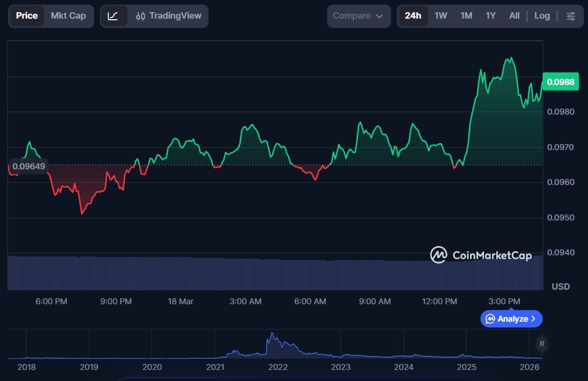
Task: Switch to the line chart view icon
Action: (x=113, y=16)
